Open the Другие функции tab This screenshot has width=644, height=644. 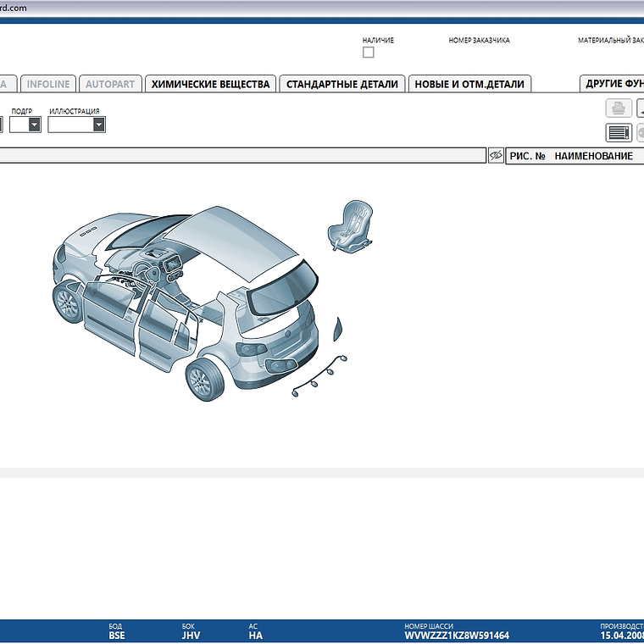(x=613, y=84)
